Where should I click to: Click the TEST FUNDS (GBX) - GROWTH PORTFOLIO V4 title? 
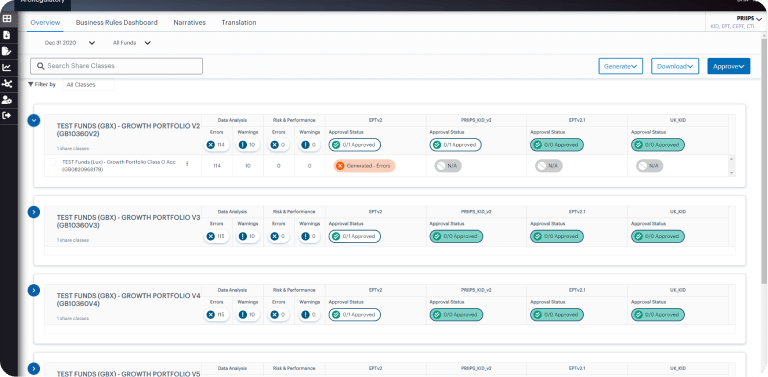pos(128,300)
